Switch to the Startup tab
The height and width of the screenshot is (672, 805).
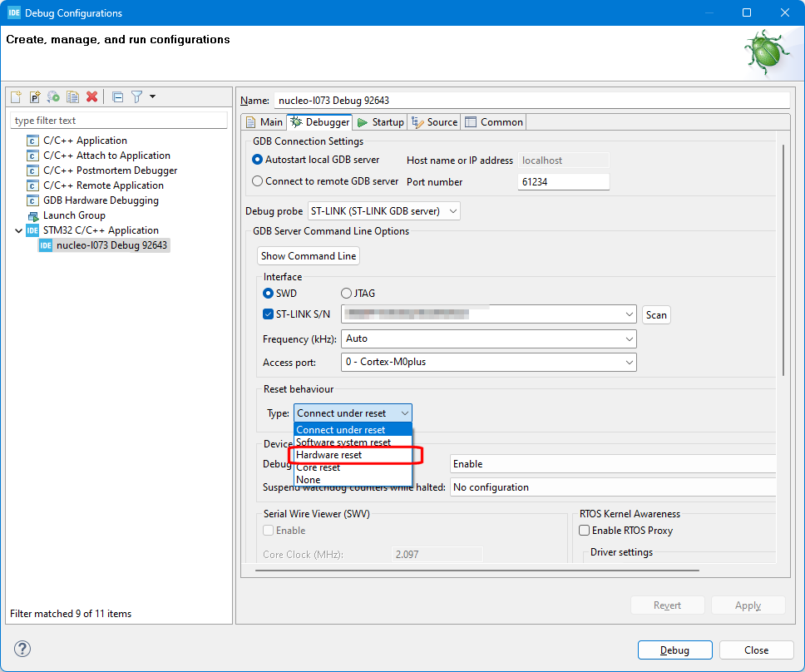click(380, 121)
